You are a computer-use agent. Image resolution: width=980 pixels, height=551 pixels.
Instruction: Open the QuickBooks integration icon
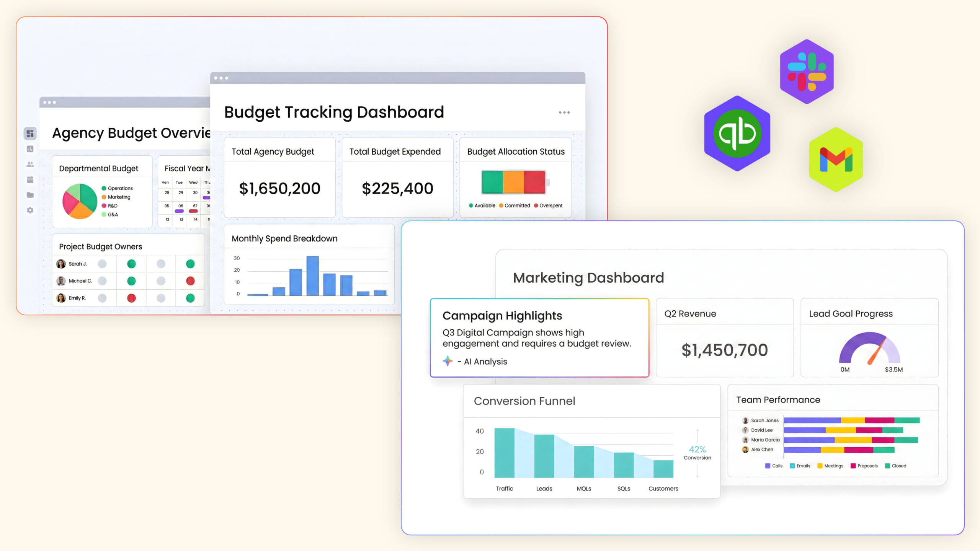pos(737,134)
